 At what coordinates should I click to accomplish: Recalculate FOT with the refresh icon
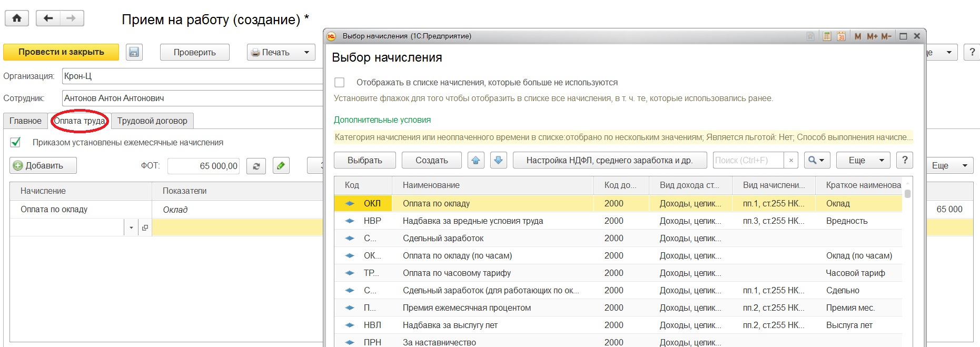point(256,166)
